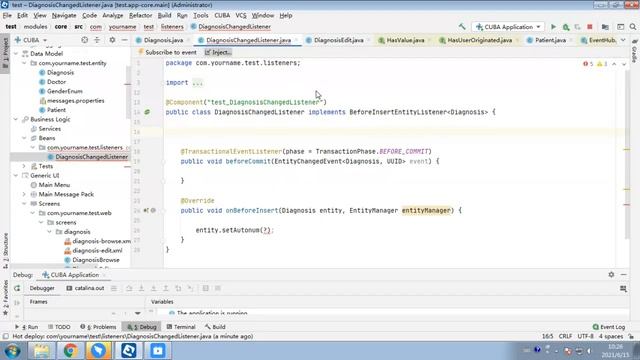Open the CUBA view selector dropdown
This screenshot has width=640, height=360.
coord(31,40)
